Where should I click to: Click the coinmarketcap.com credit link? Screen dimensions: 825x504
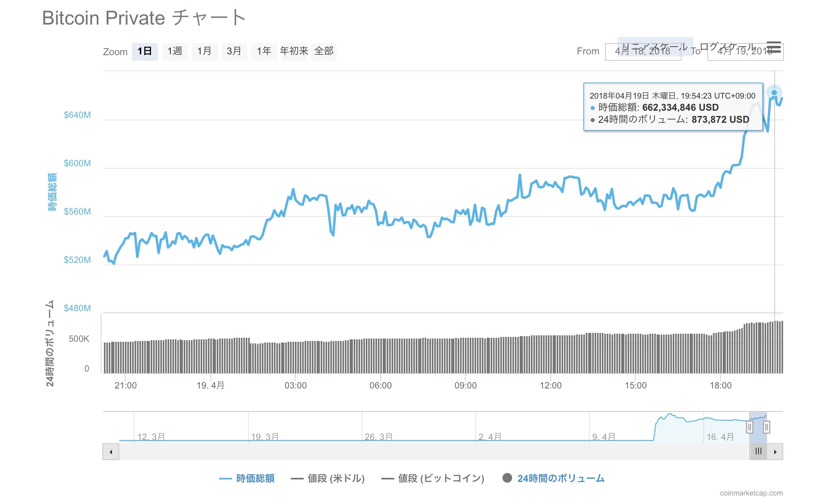pyautogui.click(x=751, y=493)
